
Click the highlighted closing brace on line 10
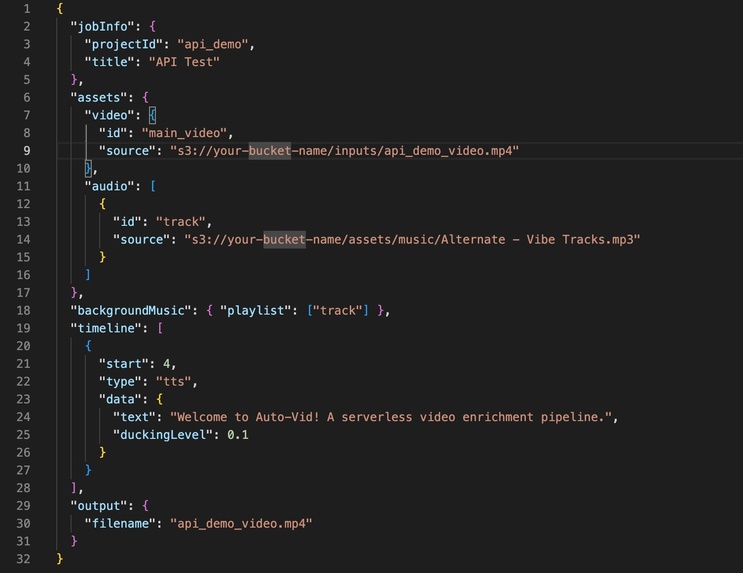coord(88,168)
